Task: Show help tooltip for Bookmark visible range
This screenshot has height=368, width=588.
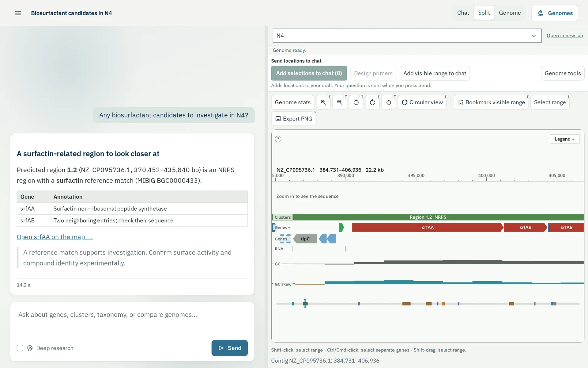Action: tap(527, 96)
